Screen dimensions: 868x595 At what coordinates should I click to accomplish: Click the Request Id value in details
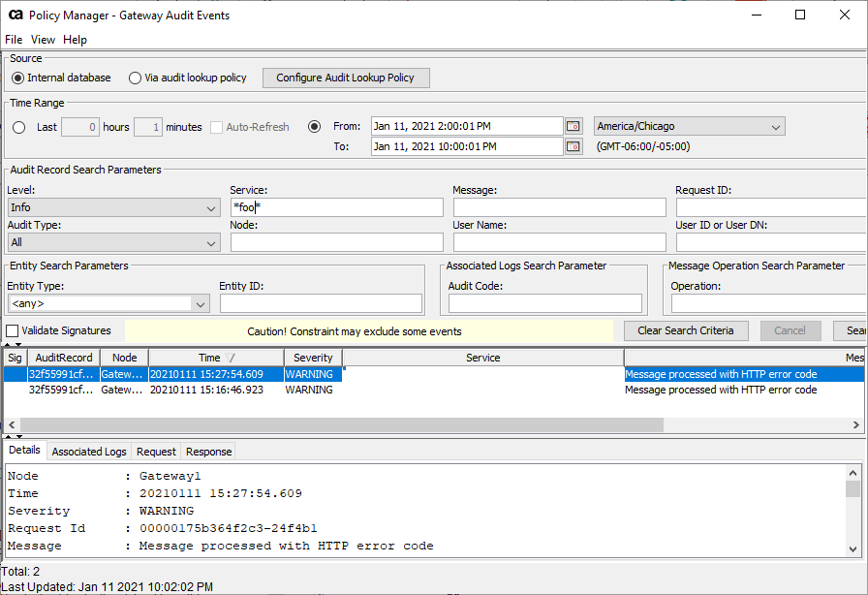(x=228, y=528)
